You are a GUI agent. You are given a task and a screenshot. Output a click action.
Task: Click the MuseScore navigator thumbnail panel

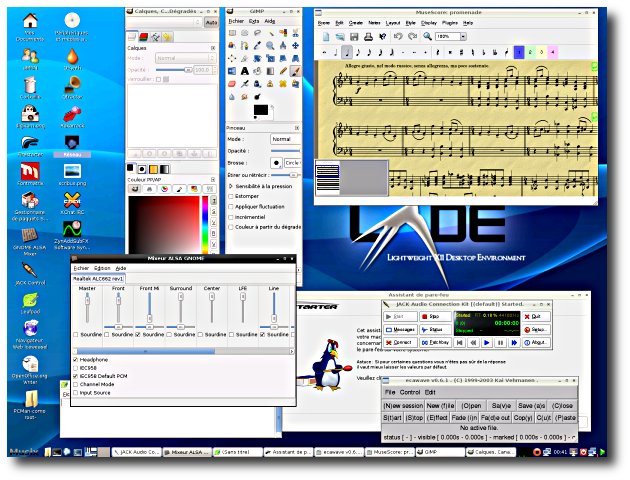click(x=352, y=178)
